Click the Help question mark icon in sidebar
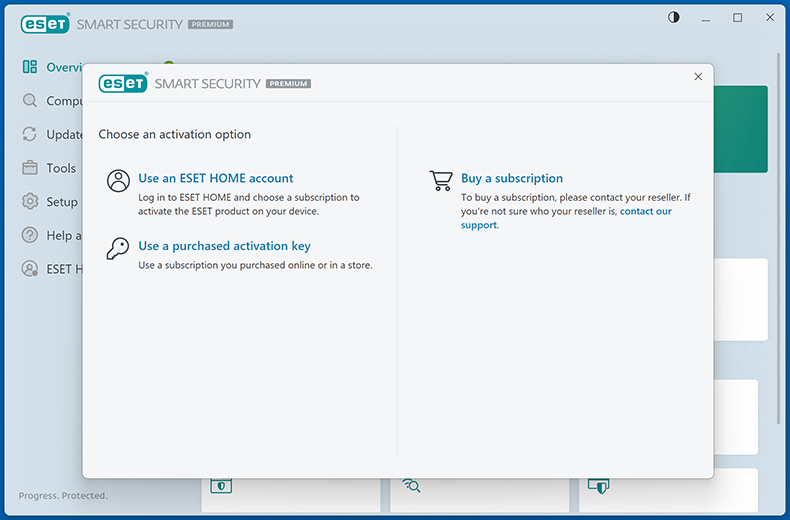The image size is (790, 520). click(x=30, y=235)
